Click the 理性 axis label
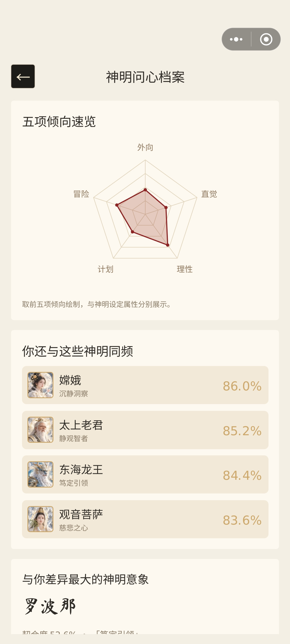This screenshot has width=290, height=644. point(185,269)
